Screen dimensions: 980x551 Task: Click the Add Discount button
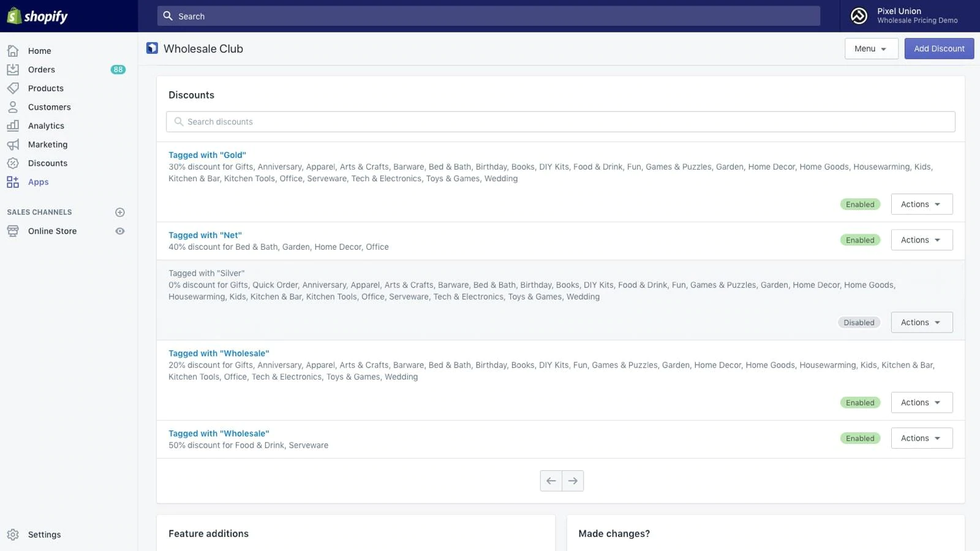coord(939,49)
